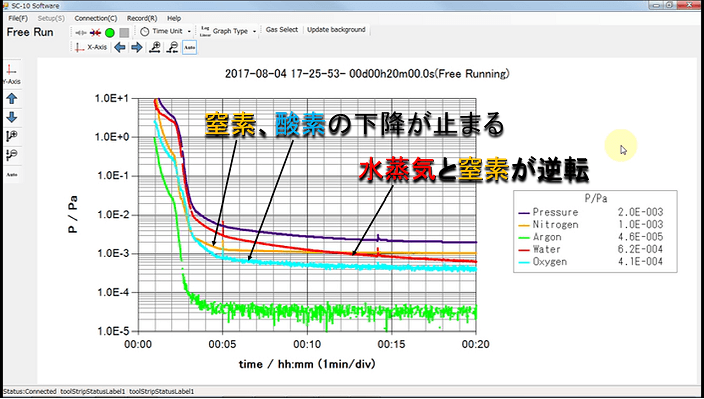Move Y-axis down with blue arrow
This screenshot has height=399, width=704.
coord(12,118)
